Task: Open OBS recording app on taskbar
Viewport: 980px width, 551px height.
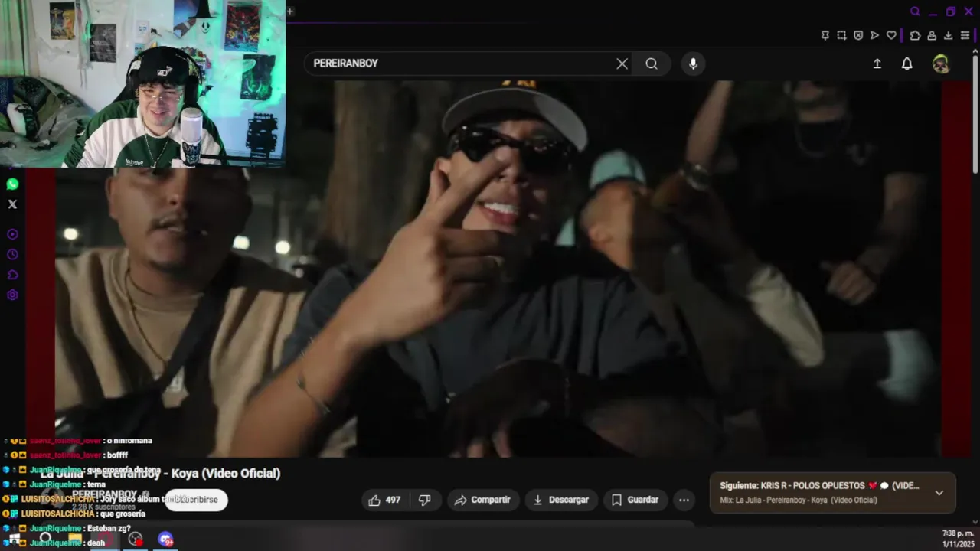Action: point(136,540)
